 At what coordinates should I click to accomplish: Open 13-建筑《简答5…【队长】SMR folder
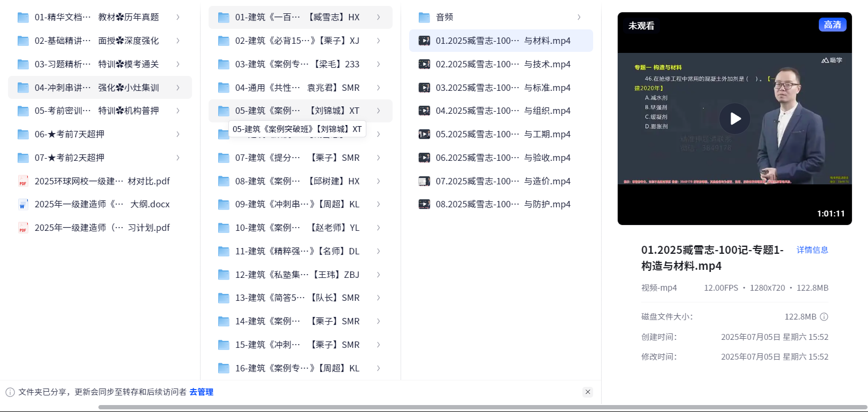301,298
